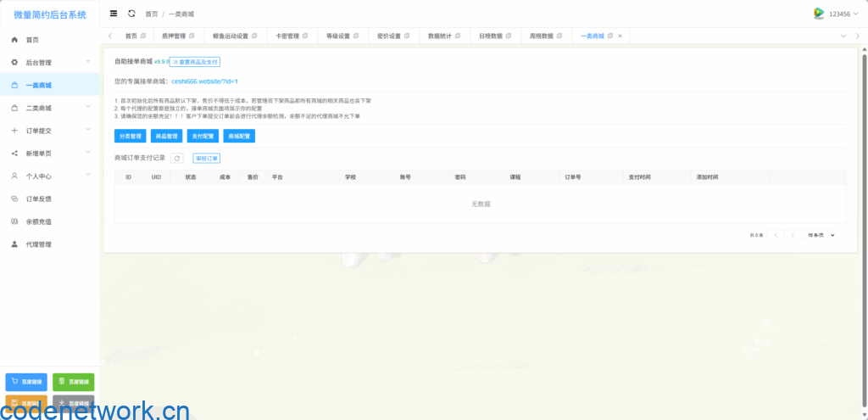Viewport: 868px width, 420px height.
Task: Switch to the 数据统计 tab
Action: point(444,36)
